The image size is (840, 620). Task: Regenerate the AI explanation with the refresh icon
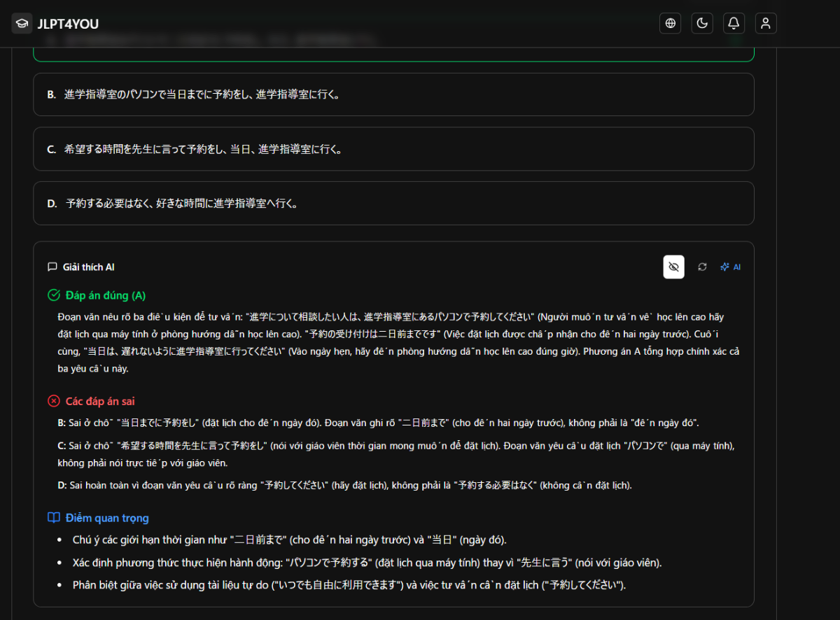point(702,267)
